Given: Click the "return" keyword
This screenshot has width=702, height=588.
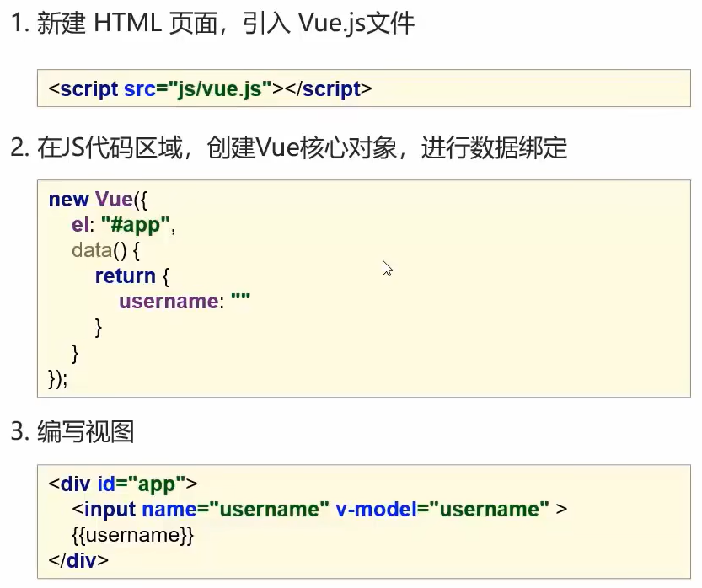Looking at the screenshot, I should [x=125, y=276].
